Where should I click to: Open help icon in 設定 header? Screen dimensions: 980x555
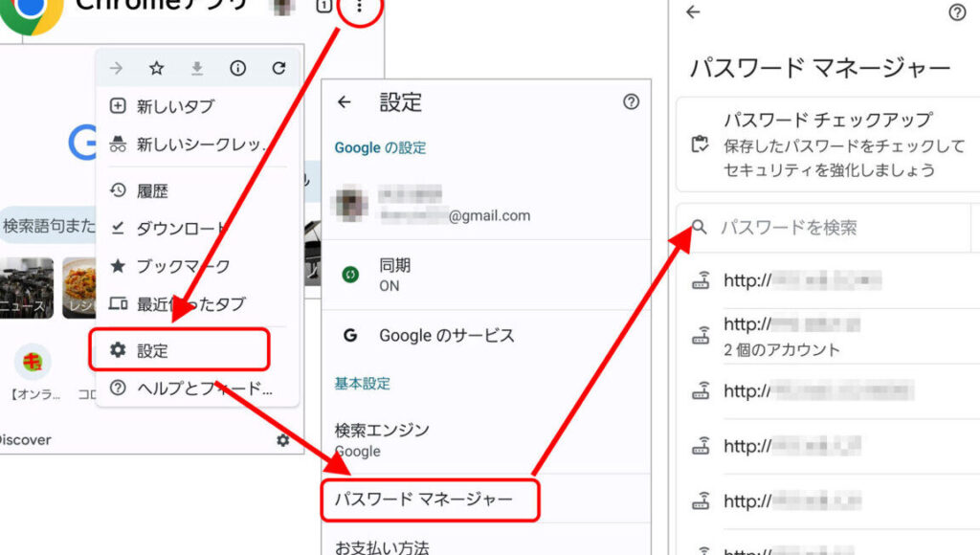pos(631,102)
